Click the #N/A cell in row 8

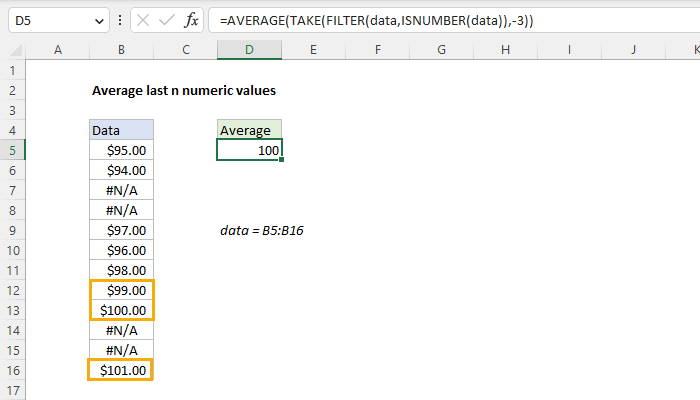[x=121, y=210]
